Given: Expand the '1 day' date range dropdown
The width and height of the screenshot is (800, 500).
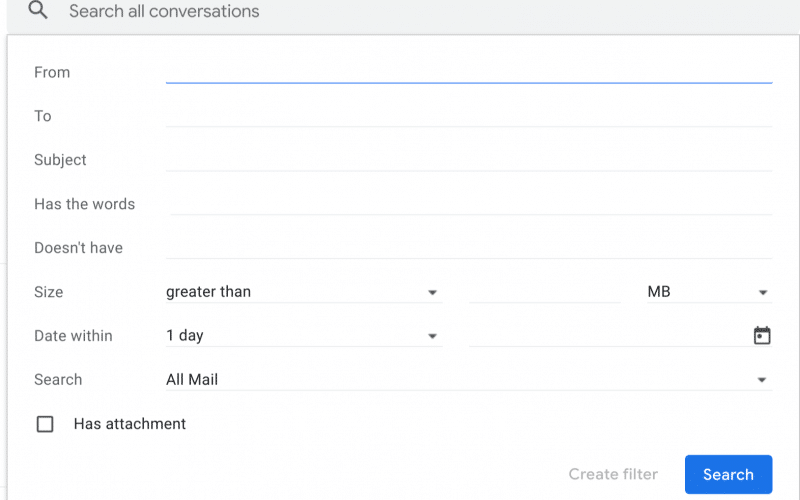Looking at the screenshot, I should click(x=303, y=336).
